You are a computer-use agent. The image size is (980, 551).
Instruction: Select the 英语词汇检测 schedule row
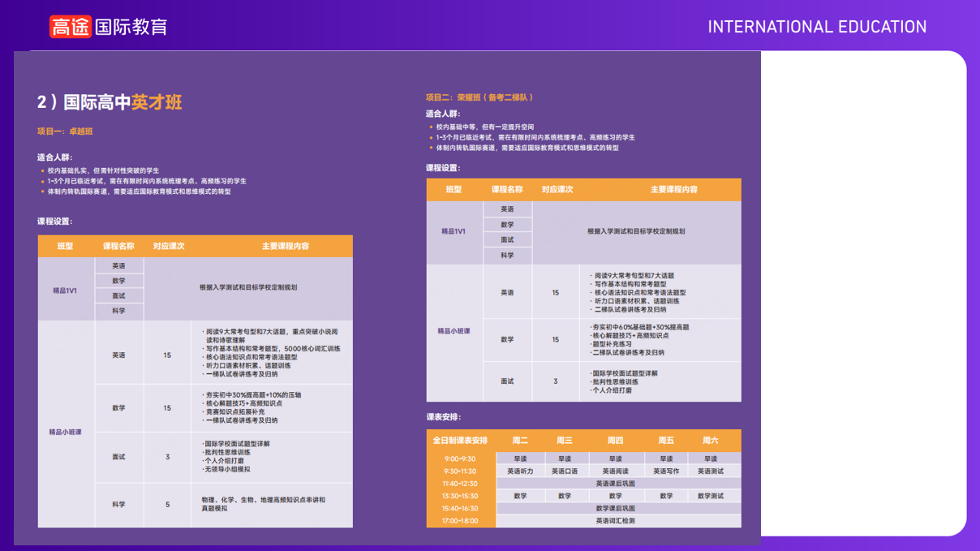tap(615, 521)
